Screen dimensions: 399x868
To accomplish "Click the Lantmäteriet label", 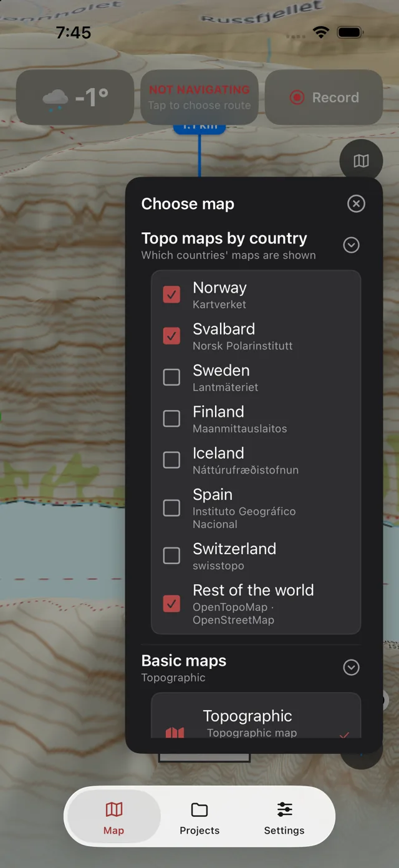I will point(225,388).
